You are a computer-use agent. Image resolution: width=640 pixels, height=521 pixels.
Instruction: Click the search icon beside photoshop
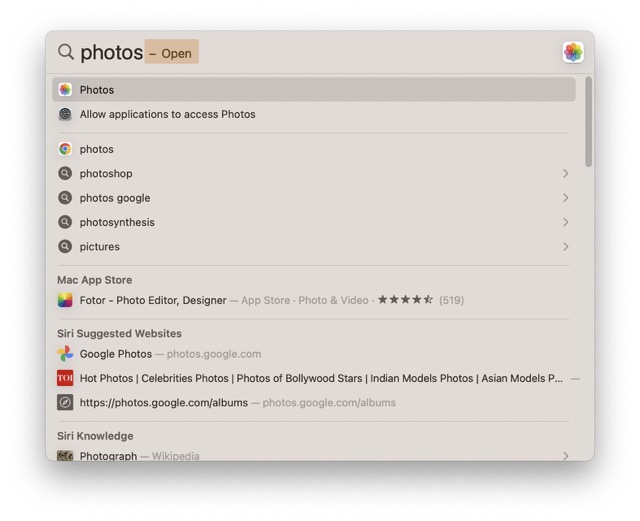pos(65,174)
